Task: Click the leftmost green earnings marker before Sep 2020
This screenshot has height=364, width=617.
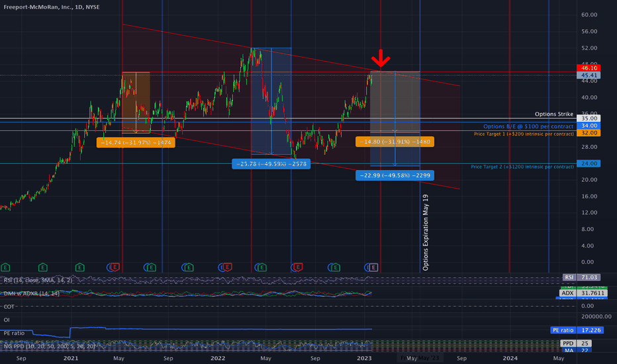Action: tap(5, 267)
